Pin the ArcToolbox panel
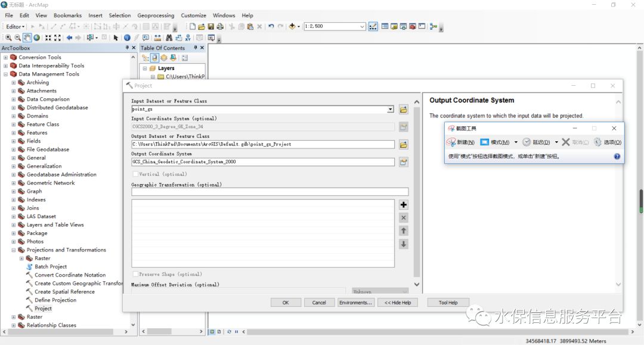 [127, 48]
